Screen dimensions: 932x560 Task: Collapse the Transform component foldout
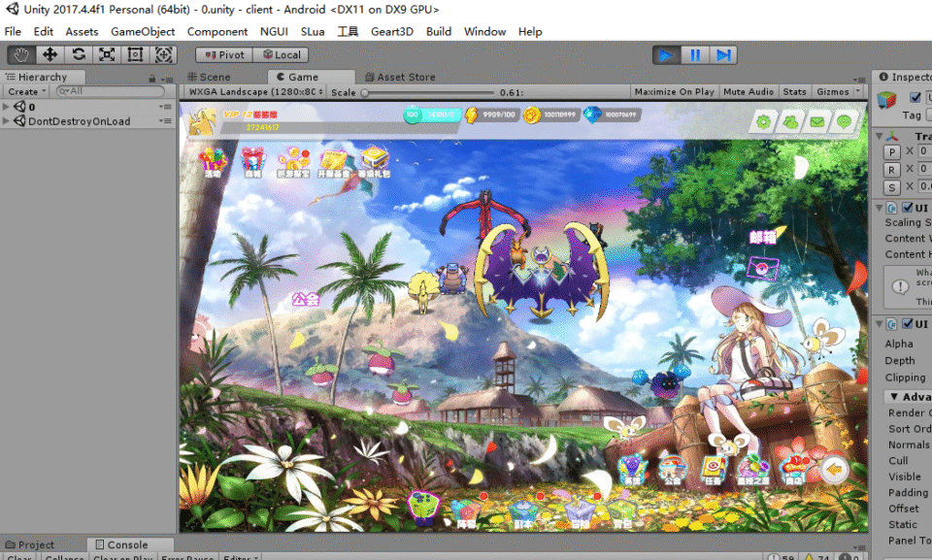point(880,136)
